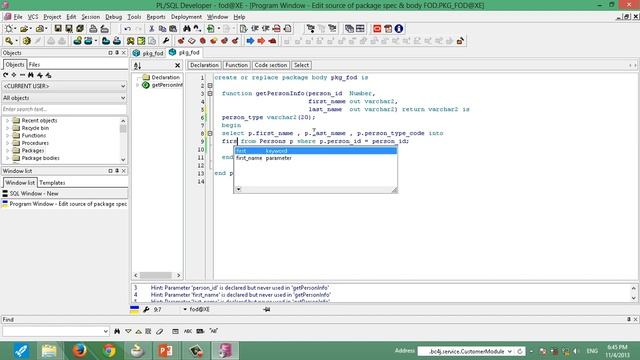640x360 pixels.
Task: Click the wrench Preferences toolbar icon
Action: 166,41
